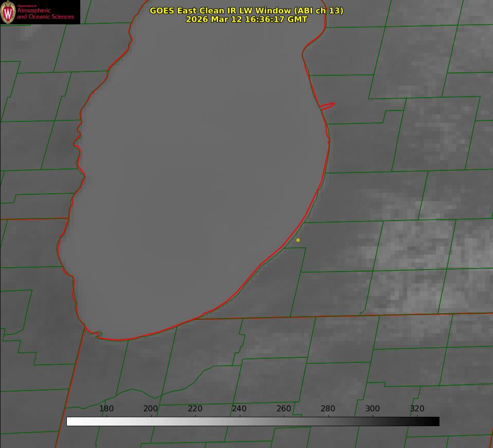Click the GOES East Clean IR title
Screen dimensions: 493x448
(246, 10)
